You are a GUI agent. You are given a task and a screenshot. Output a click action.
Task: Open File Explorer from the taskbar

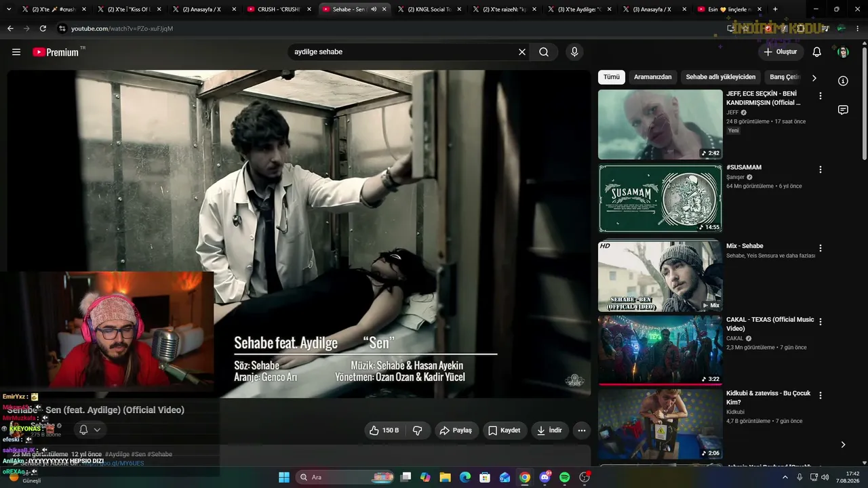(x=446, y=477)
